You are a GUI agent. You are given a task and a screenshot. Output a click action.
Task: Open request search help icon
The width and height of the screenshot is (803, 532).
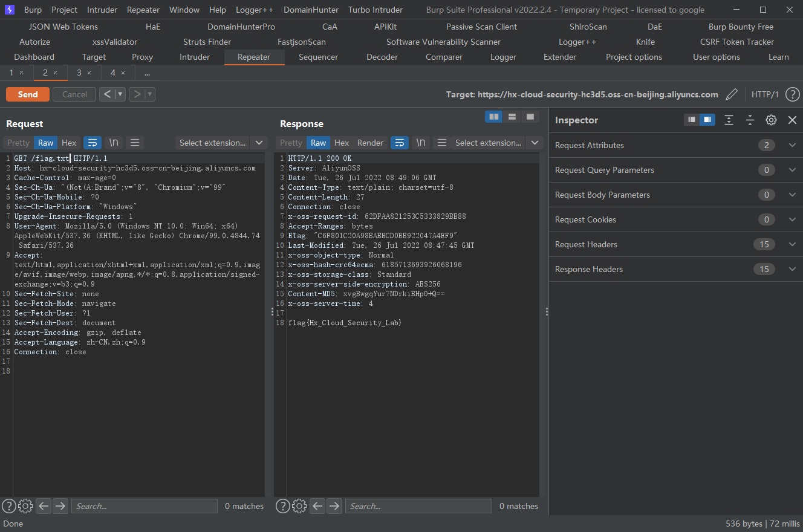(8, 506)
